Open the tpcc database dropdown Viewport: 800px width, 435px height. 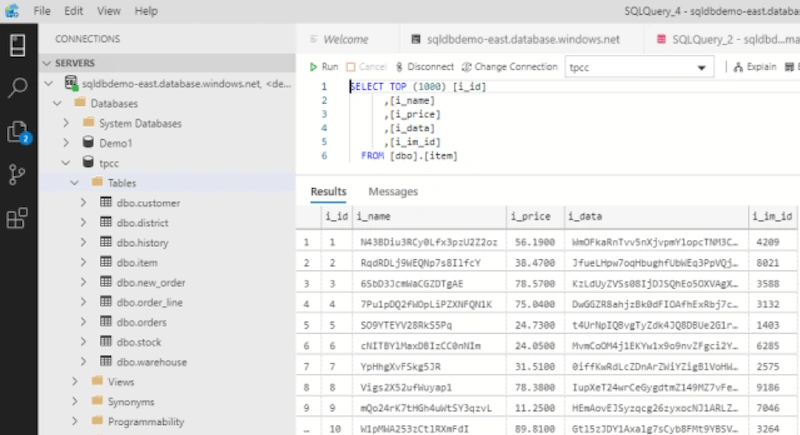point(638,67)
